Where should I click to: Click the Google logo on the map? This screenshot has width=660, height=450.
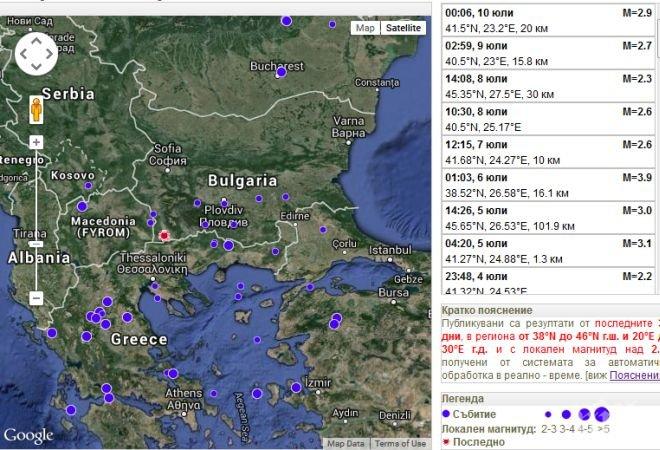pos(28,435)
